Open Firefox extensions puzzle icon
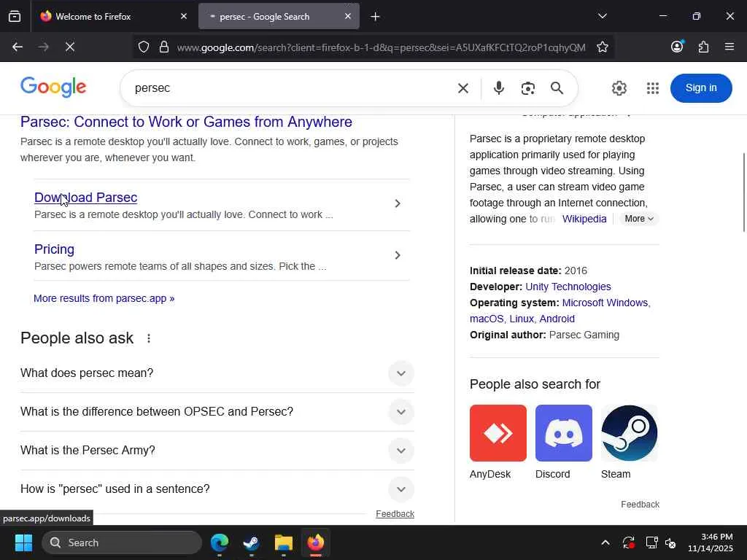Screen dimensions: 747x560 pyautogui.click(x=703, y=47)
